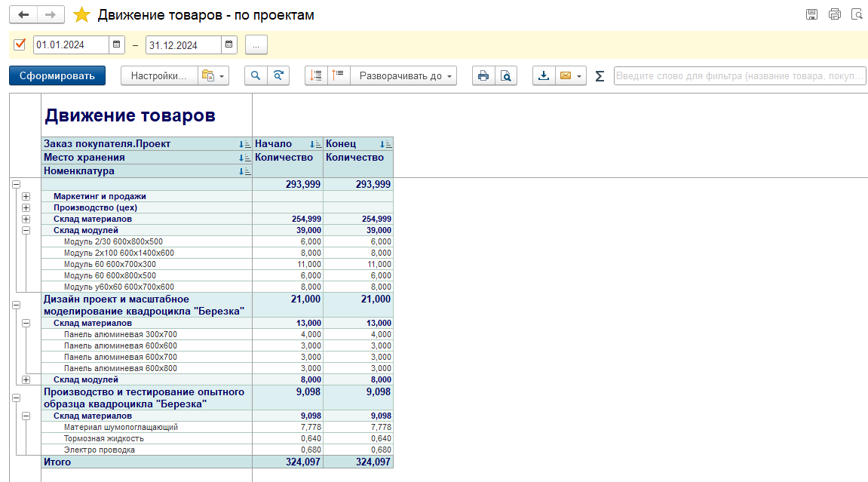Image resolution: width=868 pixels, height=482 pixels.
Task: Click the printer icon in report toolbar
Action: coord(483,75)
